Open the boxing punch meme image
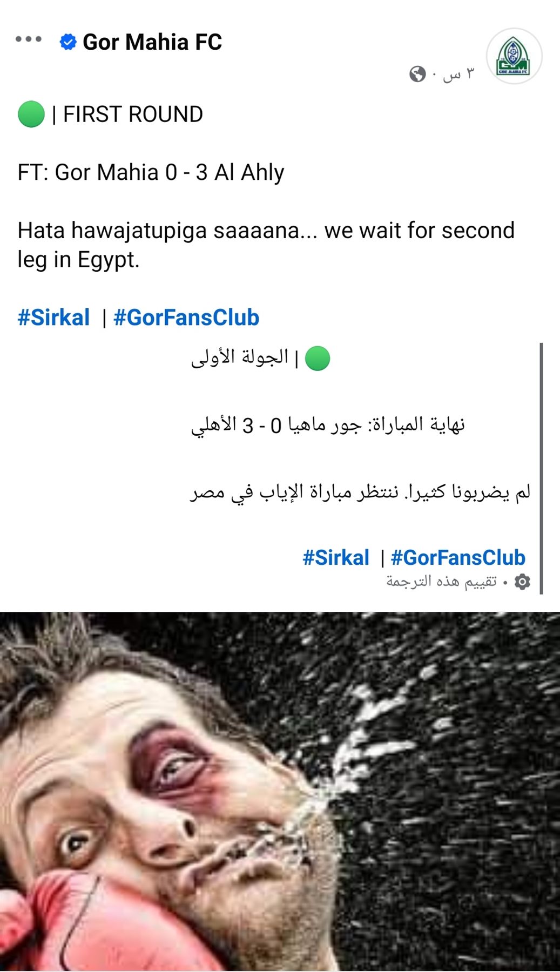Viewport: 560px width, 972px height. (x=280, y=792)
